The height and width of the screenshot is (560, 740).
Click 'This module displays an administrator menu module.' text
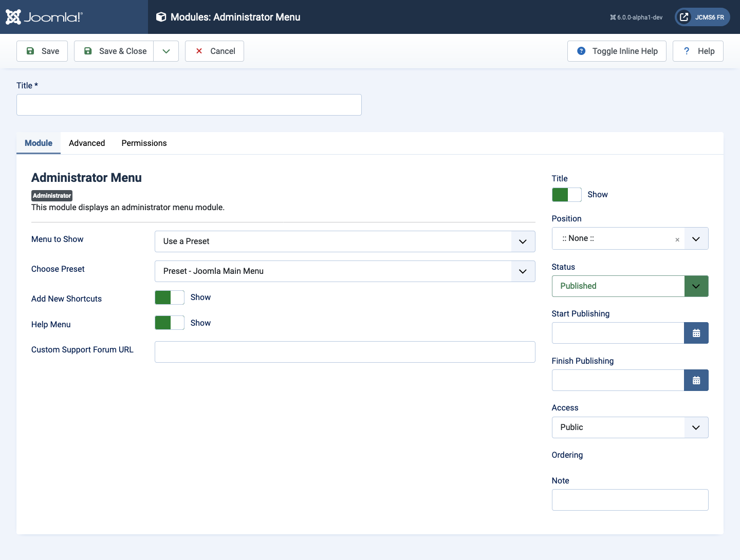(128, 208)
